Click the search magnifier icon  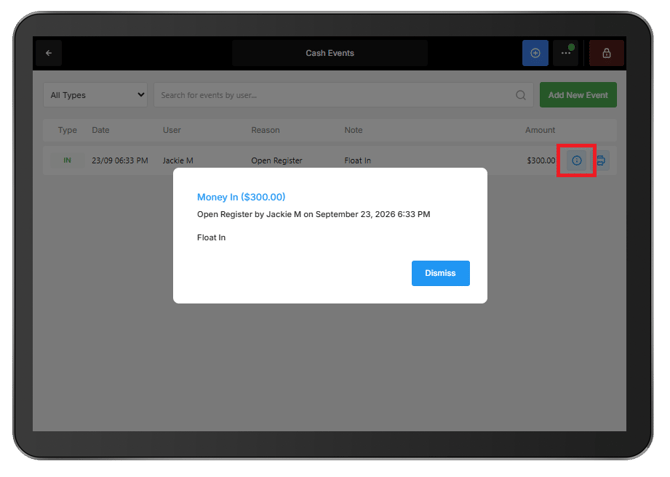[x=520, y=95]
